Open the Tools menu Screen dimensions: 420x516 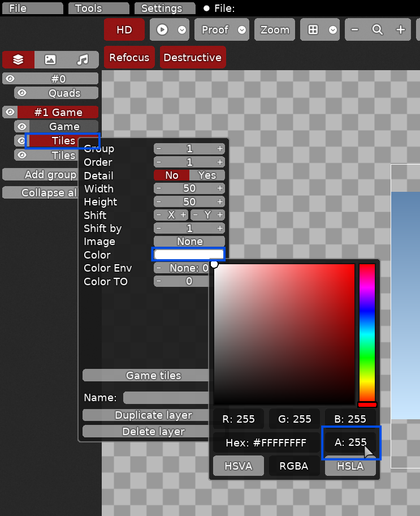(99, 8)
